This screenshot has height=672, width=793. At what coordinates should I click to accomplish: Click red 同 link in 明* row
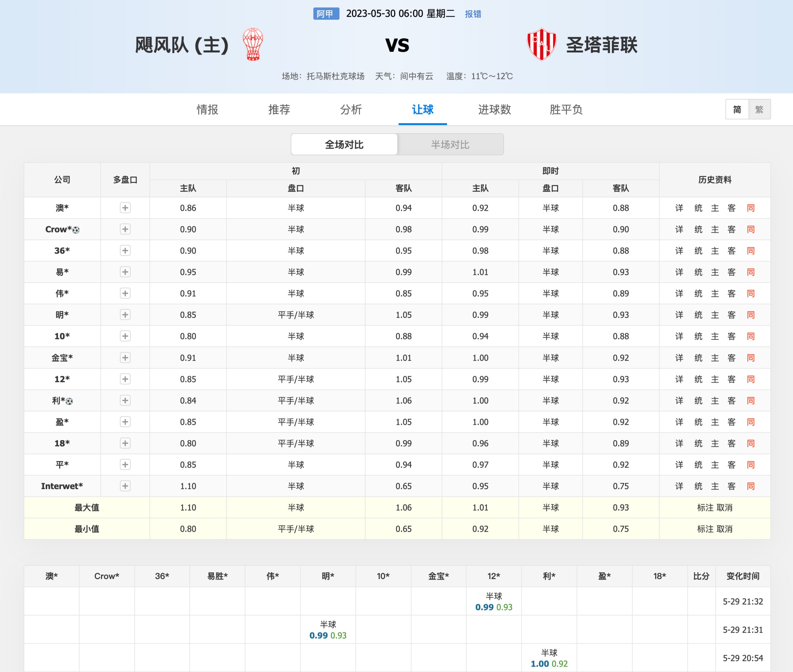point(751,315)
